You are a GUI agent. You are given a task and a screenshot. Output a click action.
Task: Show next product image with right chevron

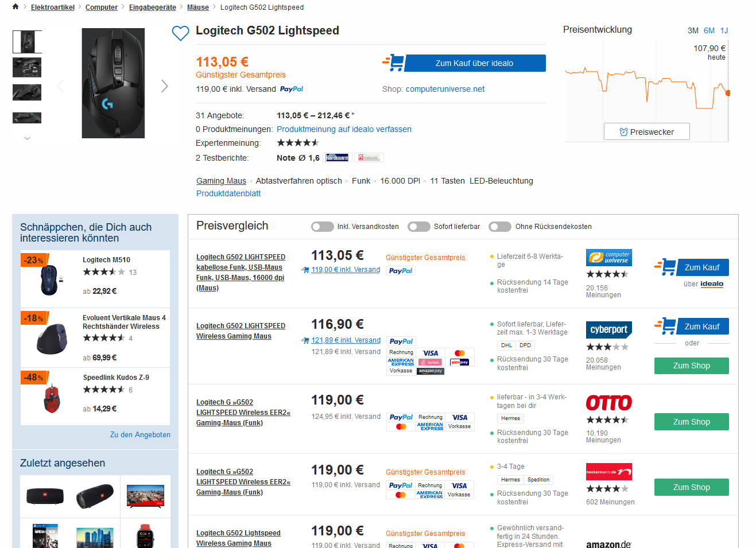click(x=165, y=86)
